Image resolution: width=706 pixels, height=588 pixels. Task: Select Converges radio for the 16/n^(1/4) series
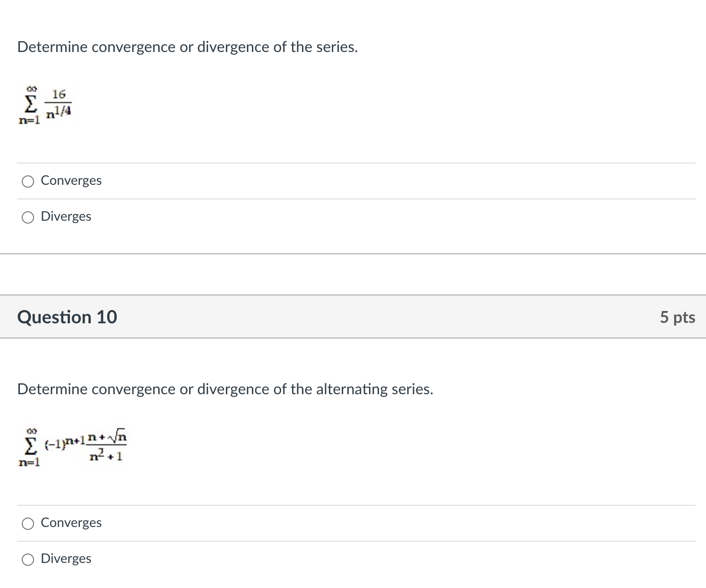pos(28,182)
